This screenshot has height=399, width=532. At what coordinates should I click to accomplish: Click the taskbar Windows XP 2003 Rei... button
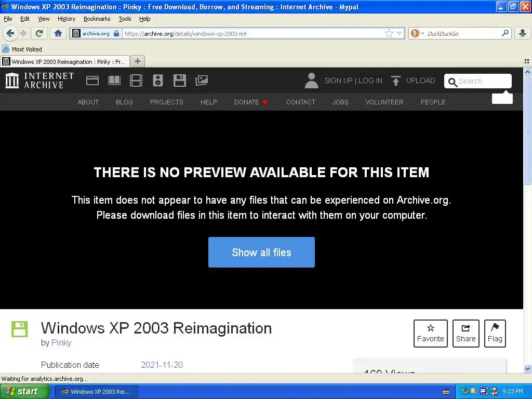pyautogui.click(x=96, y=392)
